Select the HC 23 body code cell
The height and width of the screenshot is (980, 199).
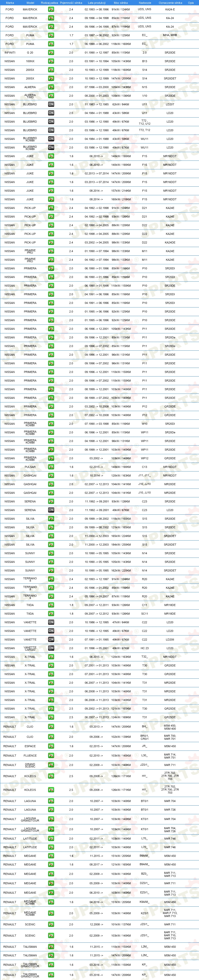(x=145, y=648)
